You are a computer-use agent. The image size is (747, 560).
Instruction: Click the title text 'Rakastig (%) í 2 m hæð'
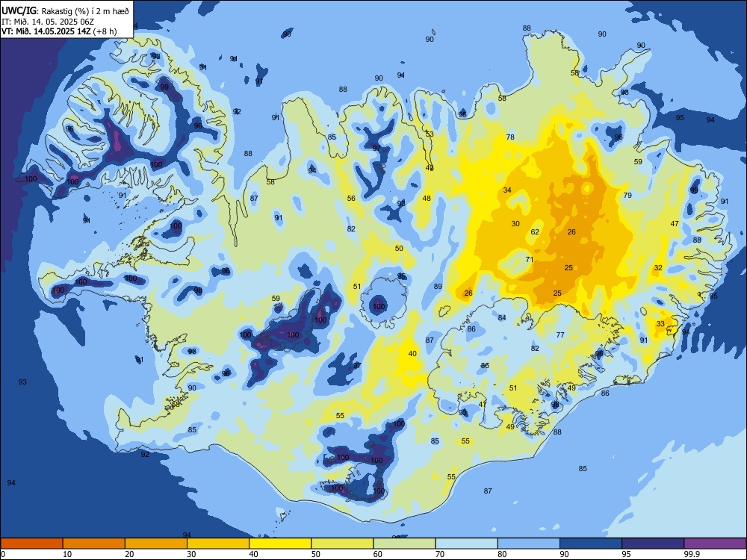click(x=85, y=11)
